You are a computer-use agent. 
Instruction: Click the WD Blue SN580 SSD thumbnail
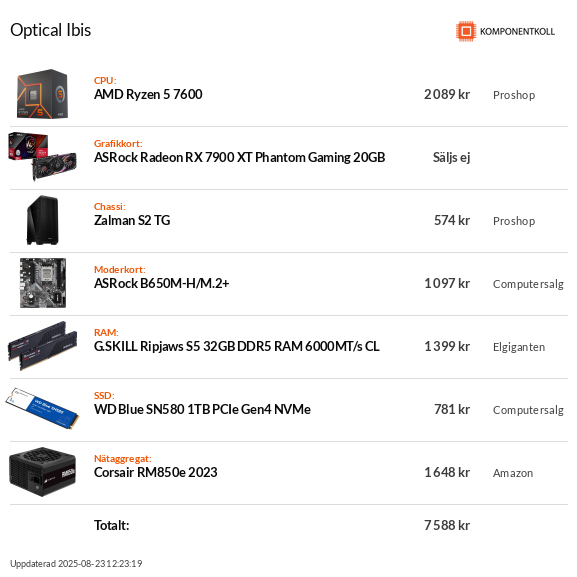point(42,408)
